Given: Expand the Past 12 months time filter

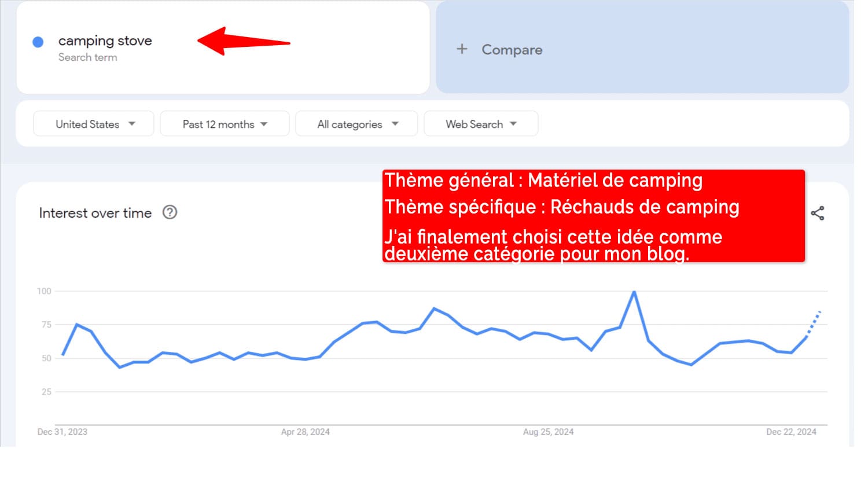Looking at the screenshot, I should point(225,124).
